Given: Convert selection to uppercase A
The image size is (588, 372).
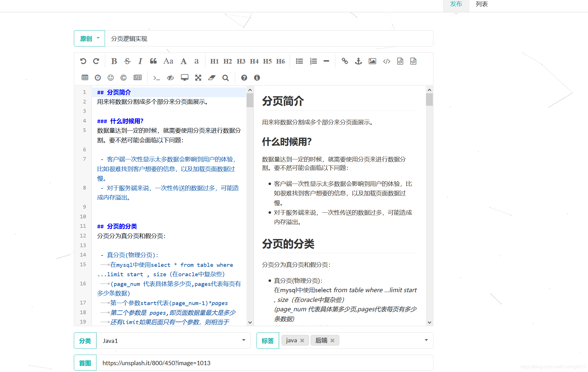Looking at the screenshot, I should tap(183, 61).
